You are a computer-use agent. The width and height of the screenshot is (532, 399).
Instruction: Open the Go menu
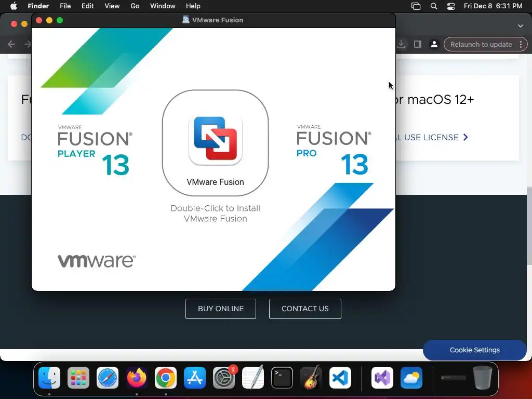click(135, 6)
